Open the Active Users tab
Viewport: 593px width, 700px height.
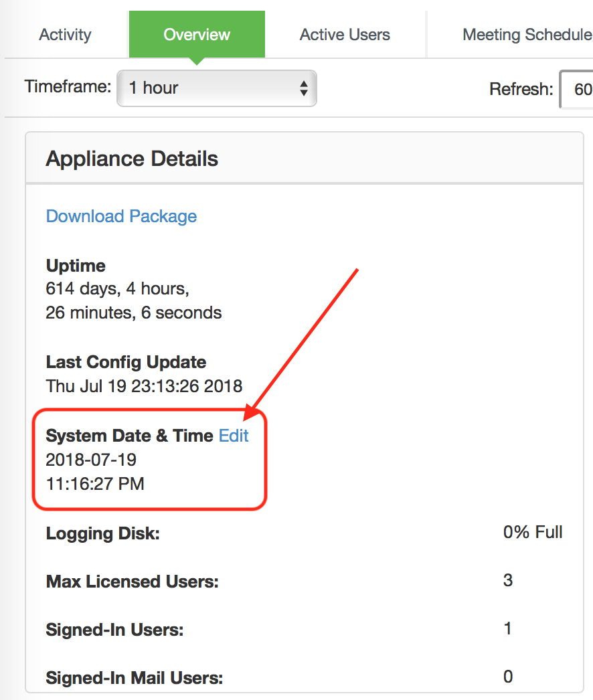point(345,35)
